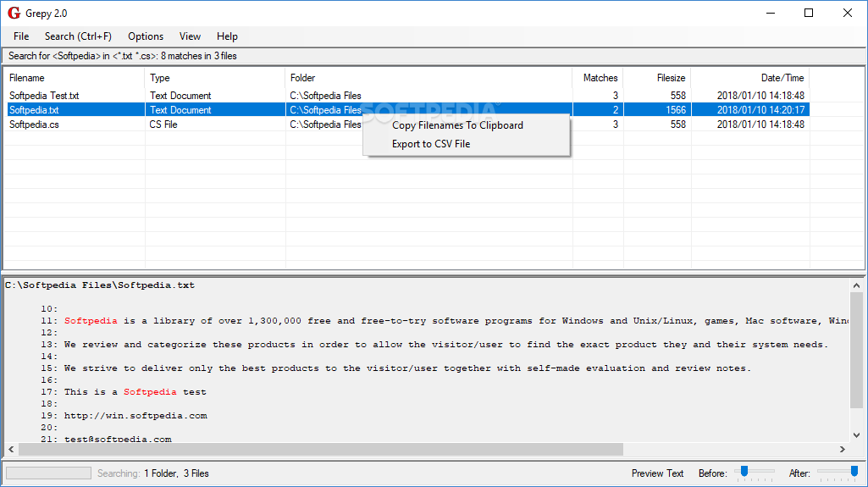The height and width of the screenshot is (487, 868).
Task: Choose Export to CSV File
Action: tap(431, 144)
